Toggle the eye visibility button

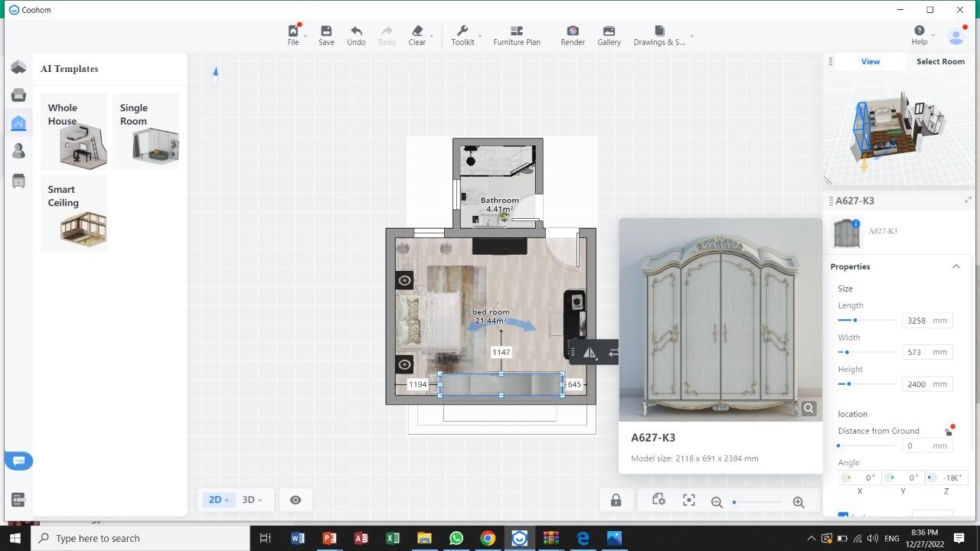[296, 500]
